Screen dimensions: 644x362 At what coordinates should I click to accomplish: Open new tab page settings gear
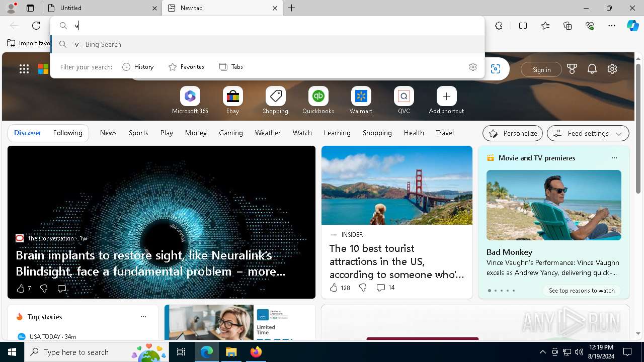tap(612, 69)
